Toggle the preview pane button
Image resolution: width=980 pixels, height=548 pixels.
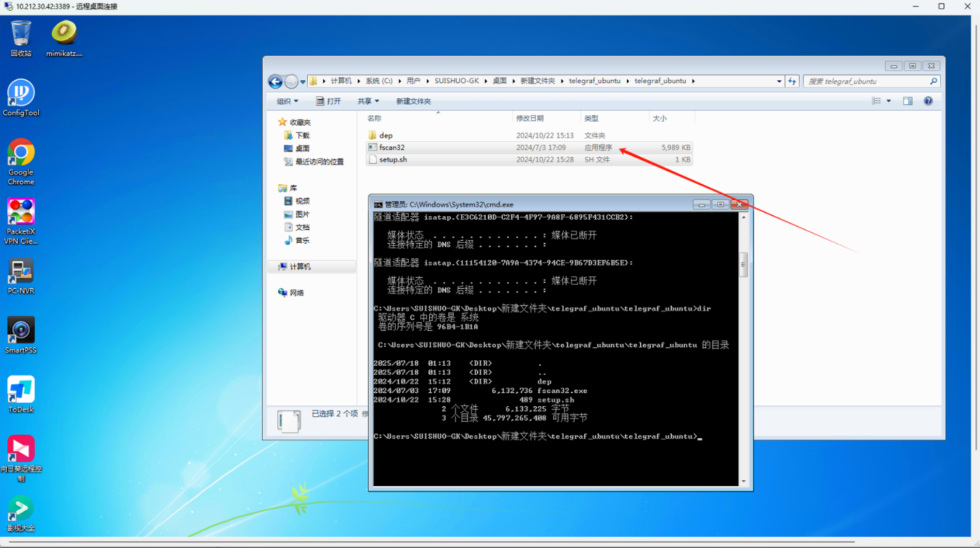coord(908,101)
